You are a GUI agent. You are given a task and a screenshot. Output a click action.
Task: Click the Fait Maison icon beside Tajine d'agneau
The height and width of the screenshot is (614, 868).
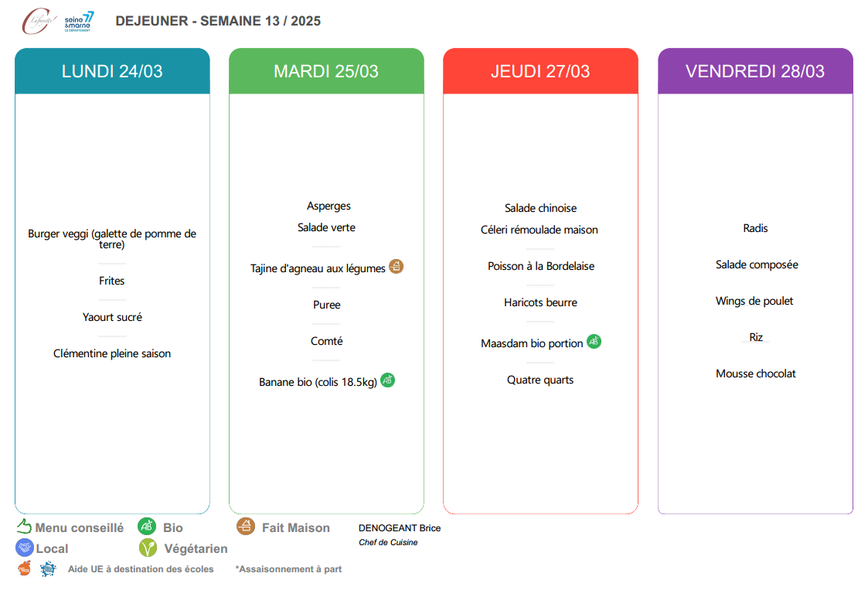point(396,266)
